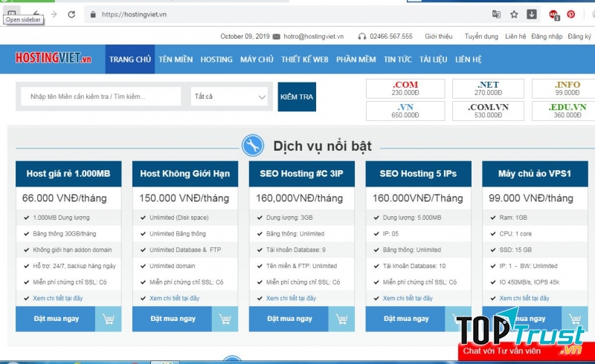Screen dimensions: 595x364
Task: Click the domain name search input field
Action: pos(100,97)
